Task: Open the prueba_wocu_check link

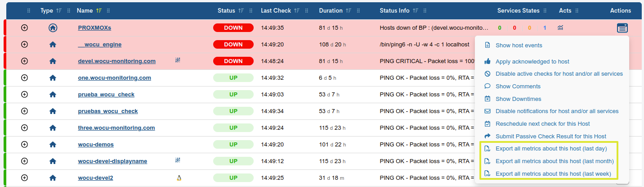Action: [x=106, y=95]
